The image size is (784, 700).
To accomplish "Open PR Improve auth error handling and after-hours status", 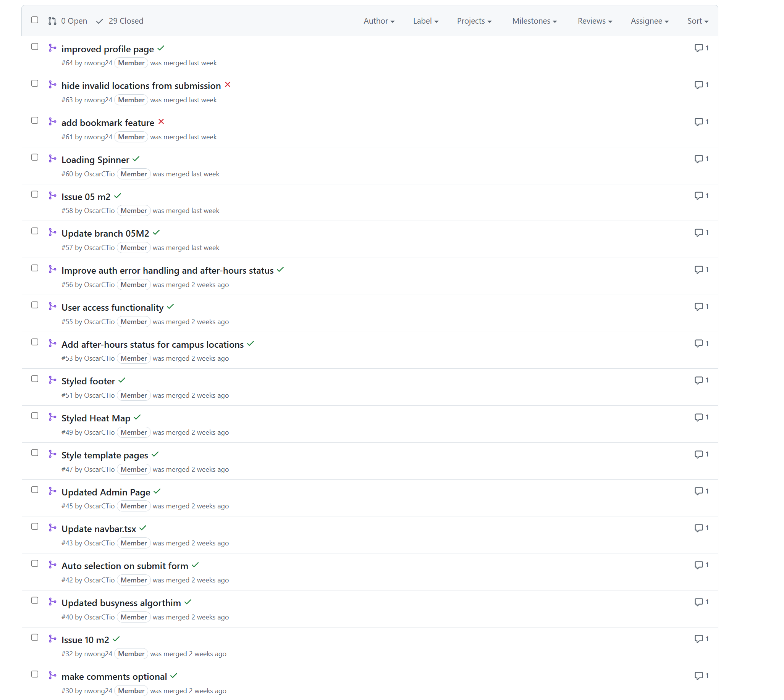I will (167, 271).
